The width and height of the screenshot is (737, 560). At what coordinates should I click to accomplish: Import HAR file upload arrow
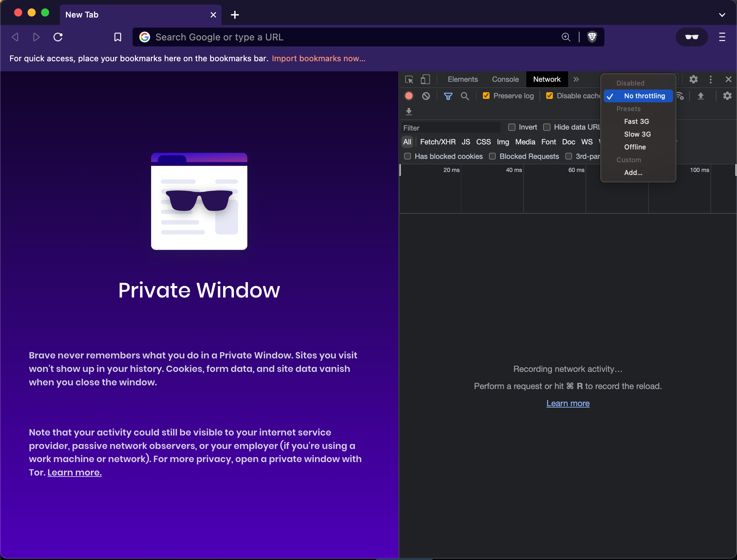point(701,96)
